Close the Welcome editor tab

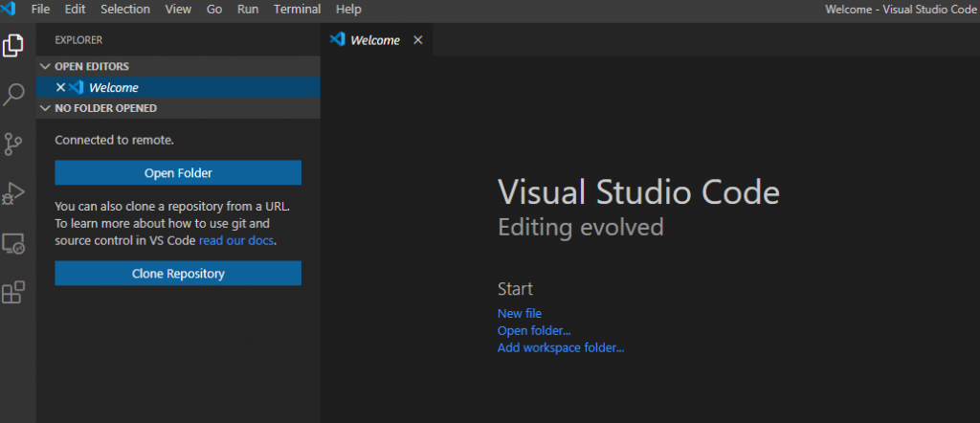[x=418, y=40]
